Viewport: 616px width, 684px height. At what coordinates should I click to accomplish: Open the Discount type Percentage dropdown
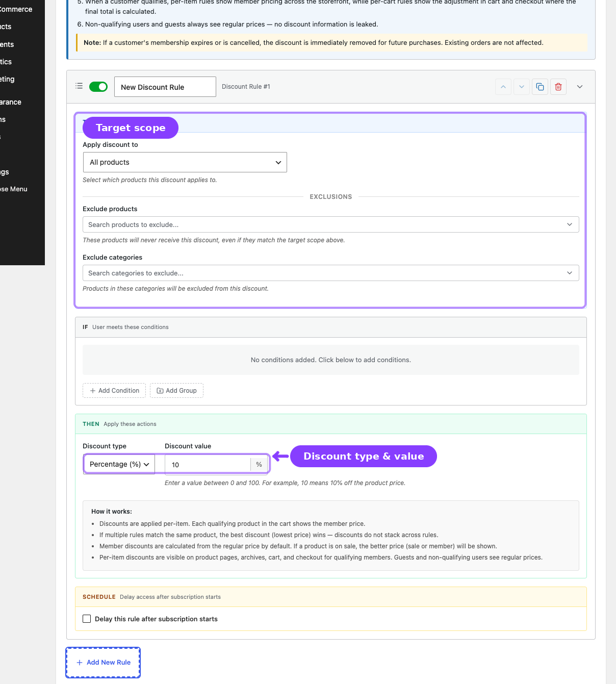(119, 464)
